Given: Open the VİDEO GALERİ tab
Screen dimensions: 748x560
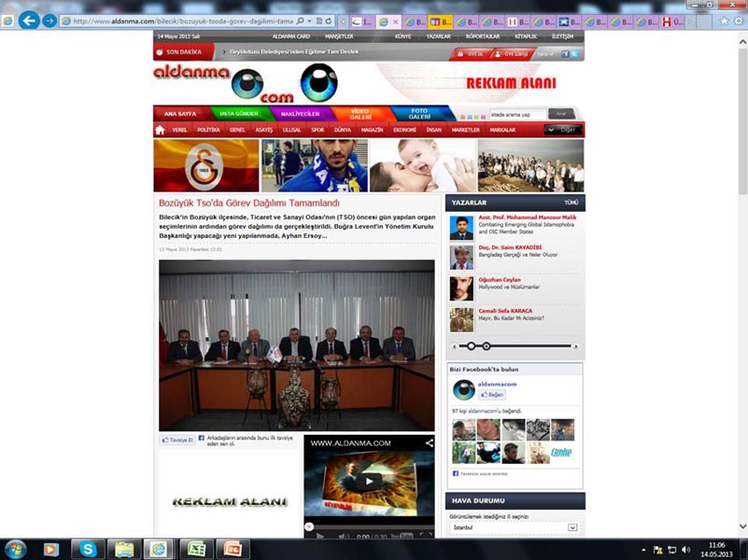Looking at the screenshot, I should coord(360,114).
